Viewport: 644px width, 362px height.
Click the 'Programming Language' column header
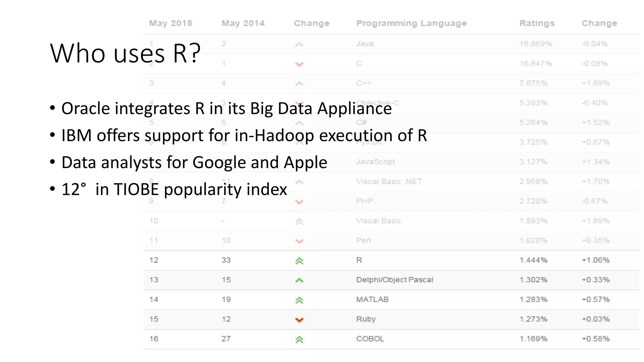(412, 23)
